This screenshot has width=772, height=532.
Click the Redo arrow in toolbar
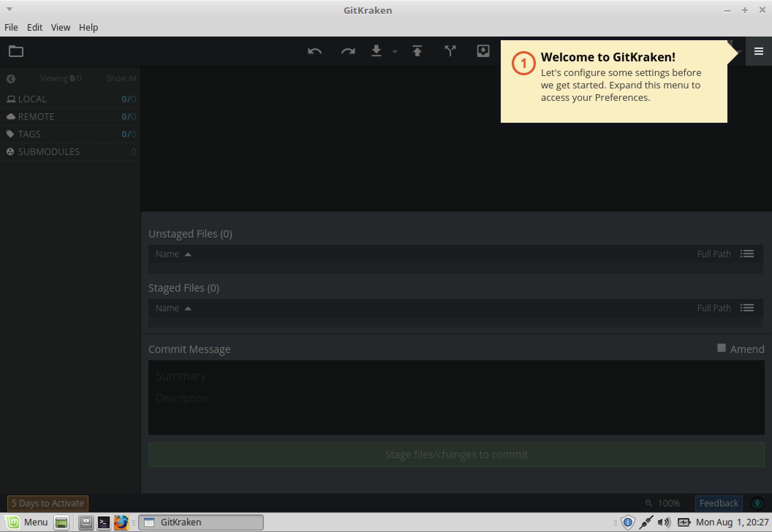[x=348, y=51]
